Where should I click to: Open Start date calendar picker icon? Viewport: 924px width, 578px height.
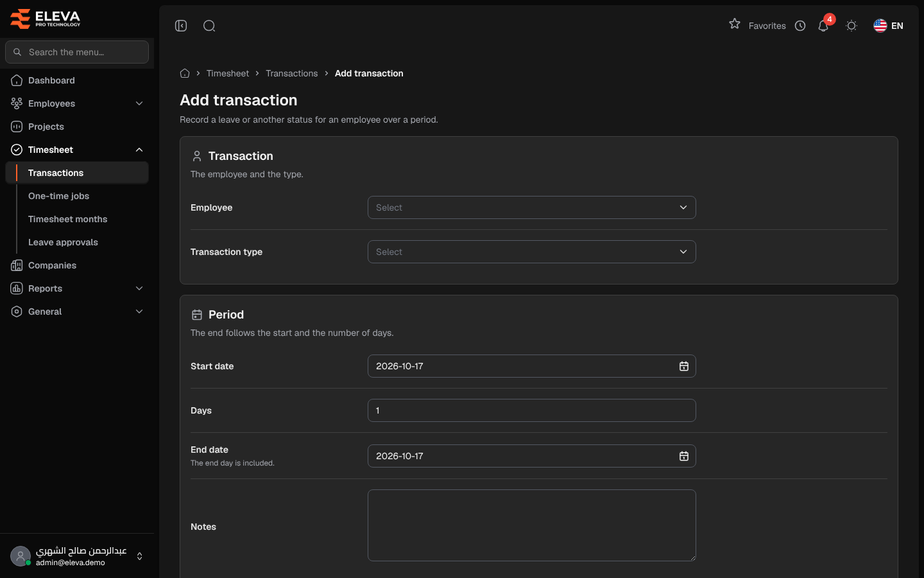pos(684,366)
